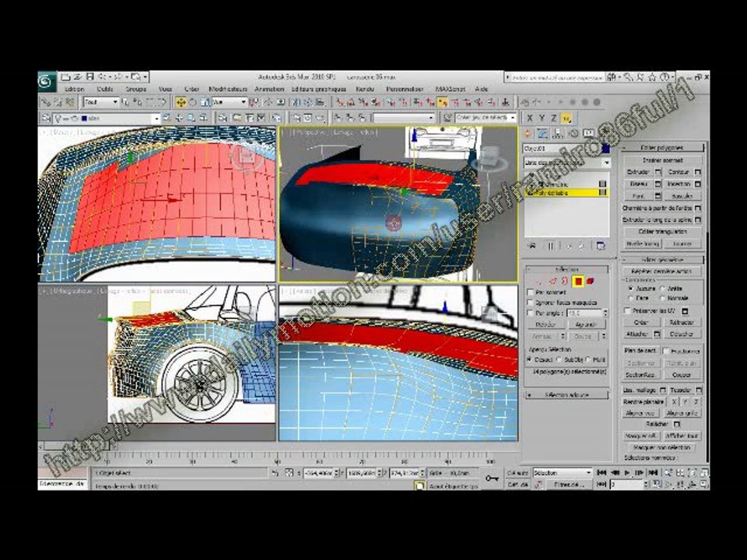Image resolution: width=747 pixels, height=560 pixels.
Task: Click the Couper button
Action: pos(682,375)
